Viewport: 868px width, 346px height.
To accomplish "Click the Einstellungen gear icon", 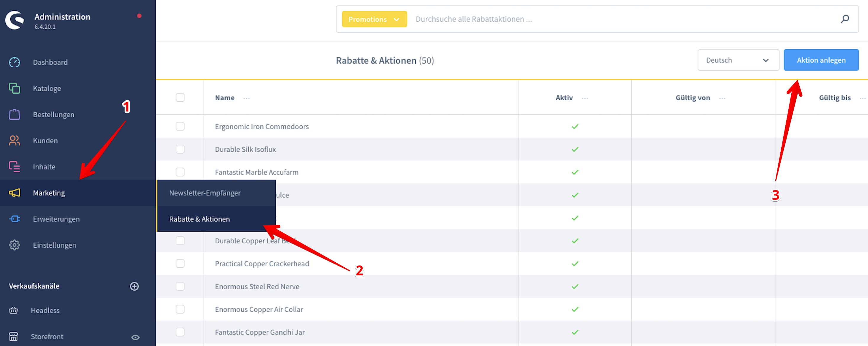I will click(x=15, y=245).
